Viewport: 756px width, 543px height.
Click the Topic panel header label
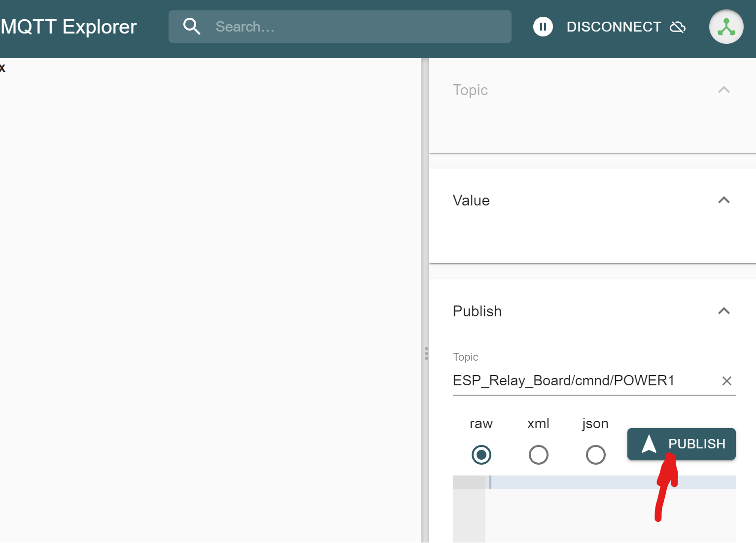pos(470,90)
